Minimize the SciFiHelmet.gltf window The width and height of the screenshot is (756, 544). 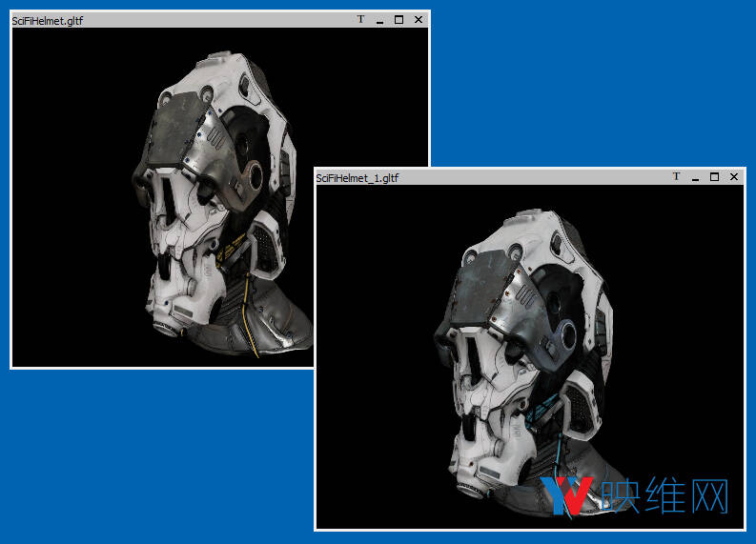click(379, 20)
